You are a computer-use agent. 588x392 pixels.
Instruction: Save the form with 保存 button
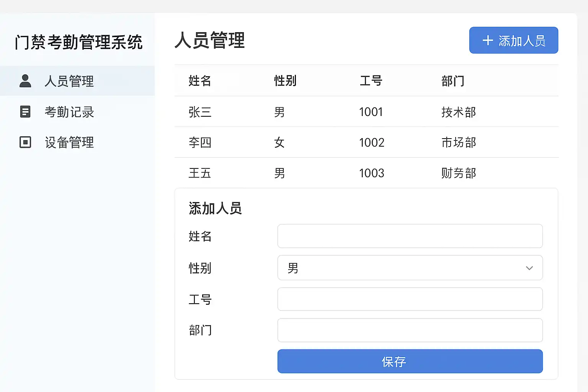click(x=410, y=361)
